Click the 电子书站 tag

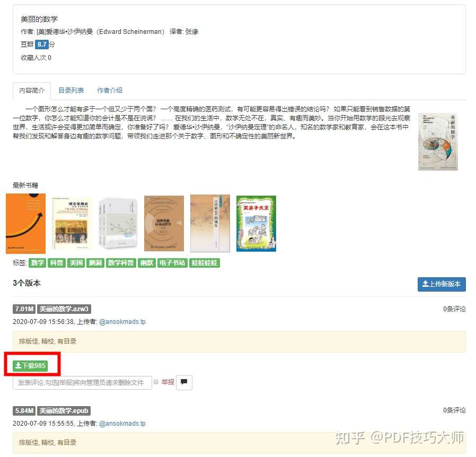point(172,263)
